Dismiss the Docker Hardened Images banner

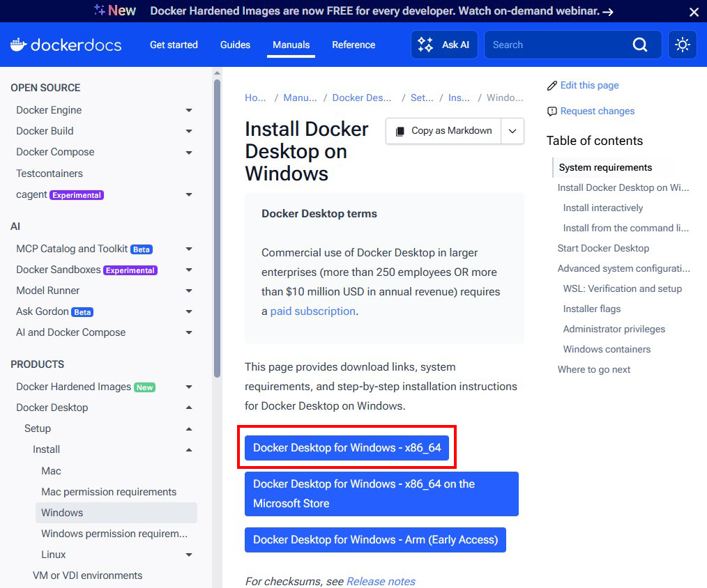coord(694,11)
